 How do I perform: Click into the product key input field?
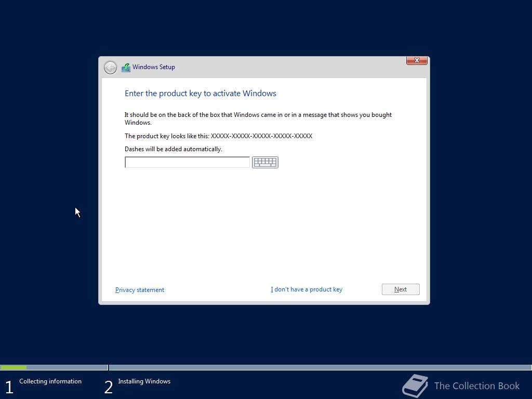[187, 162]
